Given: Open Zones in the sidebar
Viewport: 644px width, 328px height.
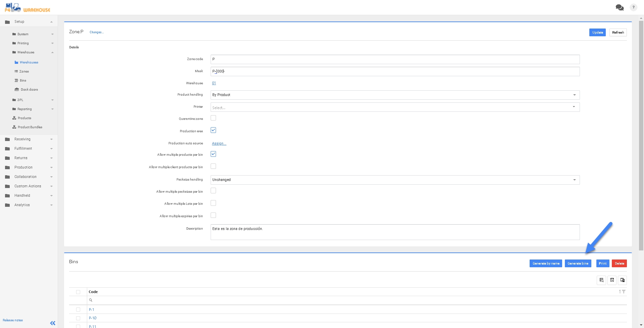Looking at the screenshot, I should 24,72.
